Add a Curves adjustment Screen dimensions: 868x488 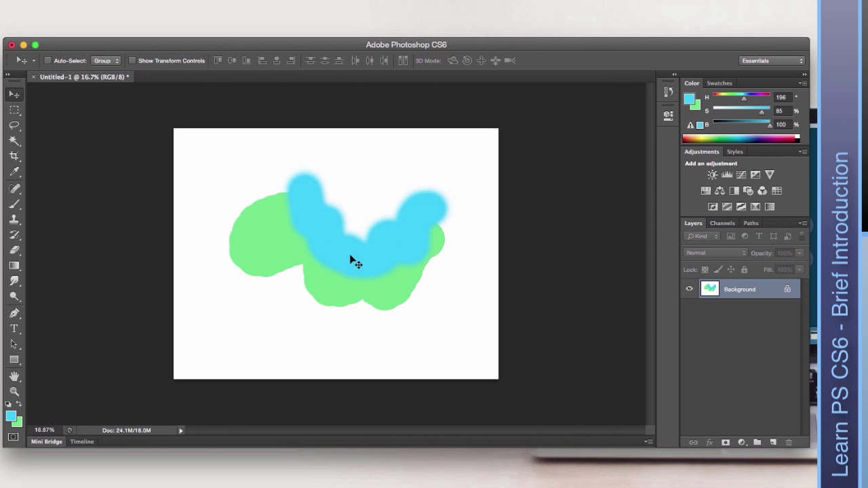pos(741,175)
